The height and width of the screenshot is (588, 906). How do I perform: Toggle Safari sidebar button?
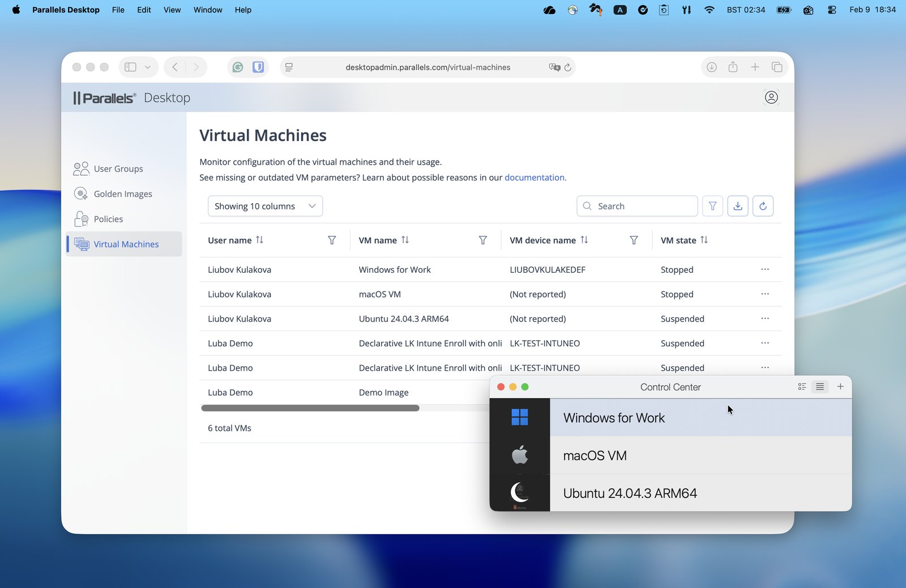coord(130,67)
